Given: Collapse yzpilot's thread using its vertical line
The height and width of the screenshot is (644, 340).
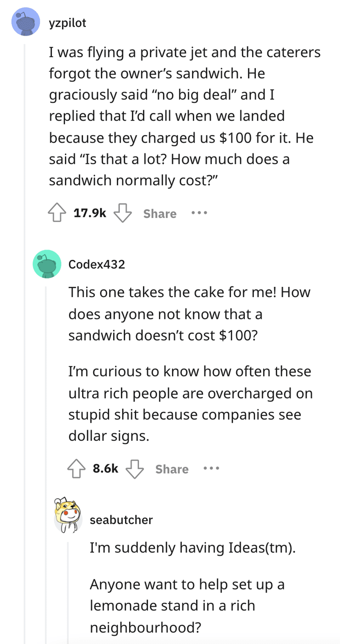Looking at the screenshot, I should [x=25, y=340].
